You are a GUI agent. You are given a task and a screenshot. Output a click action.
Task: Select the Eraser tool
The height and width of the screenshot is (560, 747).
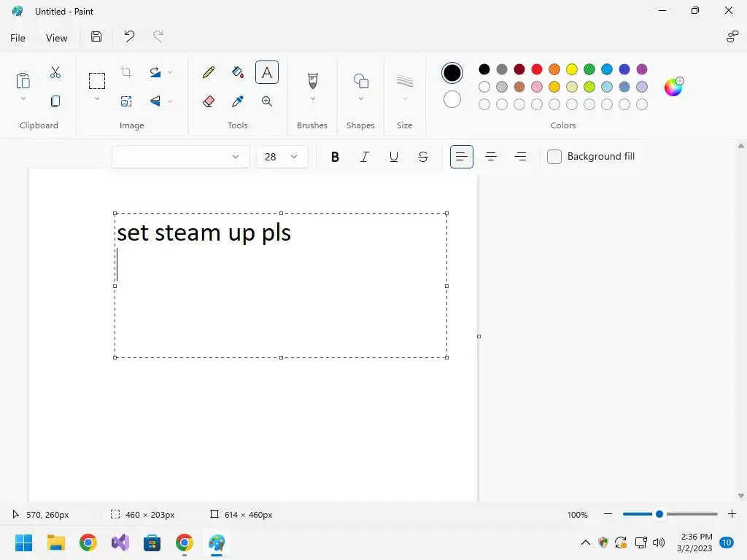208,101
